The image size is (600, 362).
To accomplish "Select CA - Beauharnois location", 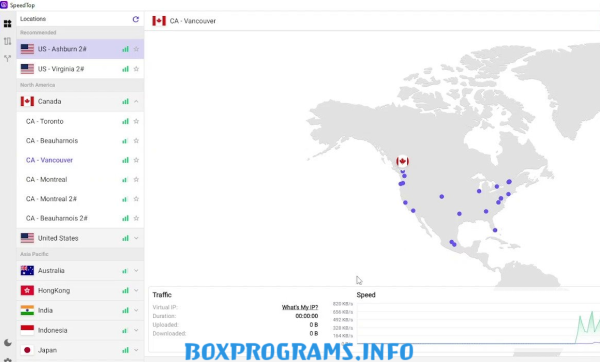I will (80, 141).
